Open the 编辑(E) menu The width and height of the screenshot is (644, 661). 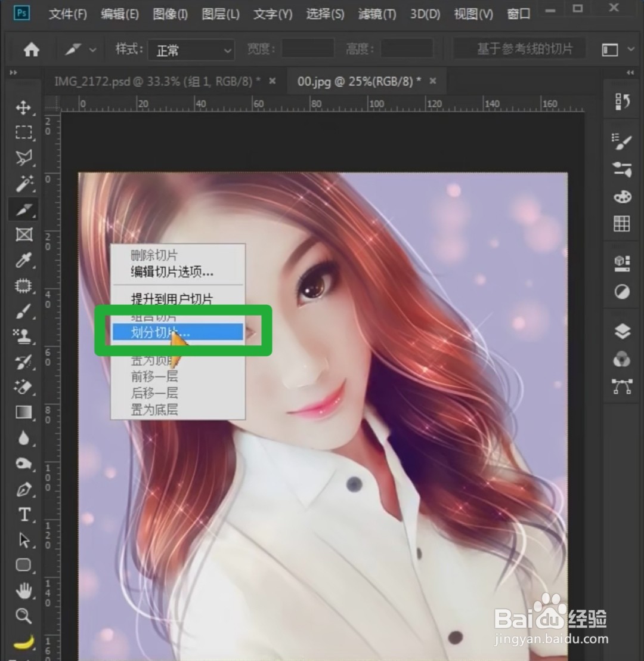pyautogui.click(x=120, y=14)
